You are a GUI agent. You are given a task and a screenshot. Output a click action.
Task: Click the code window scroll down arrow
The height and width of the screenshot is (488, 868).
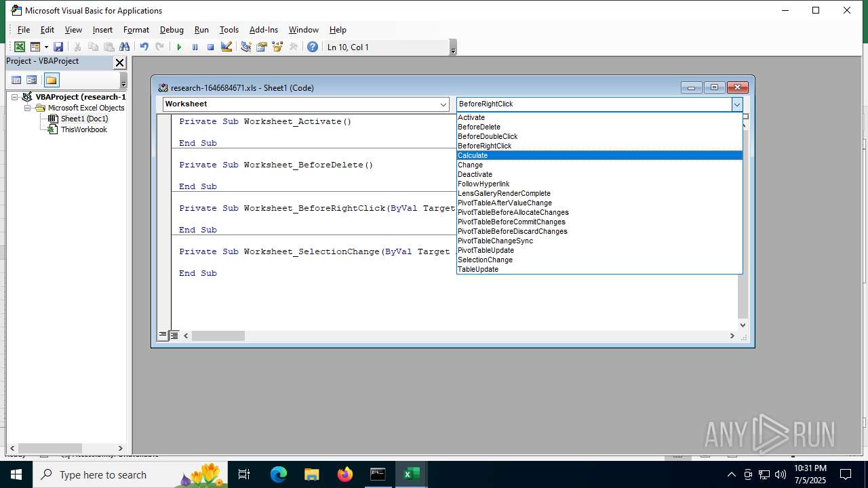(x=743, y=325)
